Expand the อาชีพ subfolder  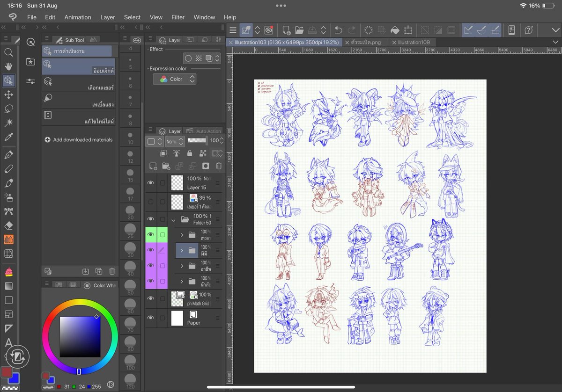click(182, 266)
